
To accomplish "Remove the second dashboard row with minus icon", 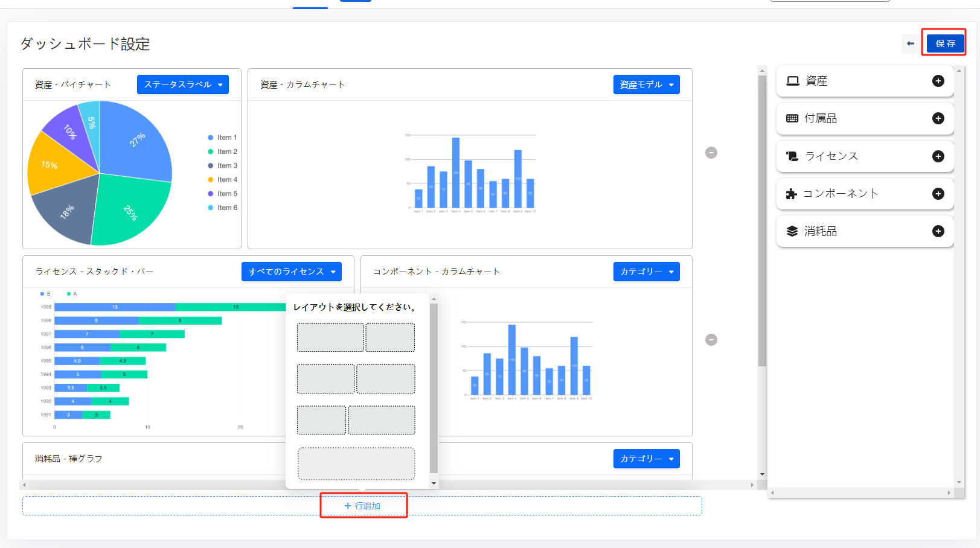I will [711, 340].
